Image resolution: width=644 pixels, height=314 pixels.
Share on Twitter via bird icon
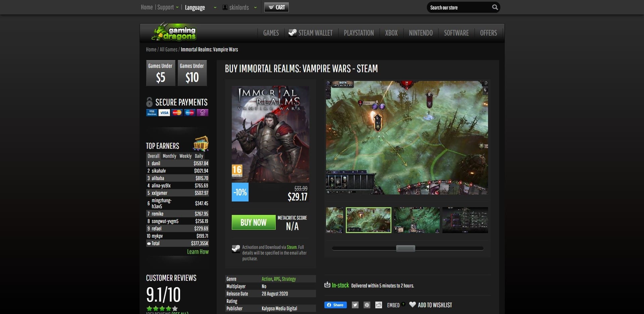click(355, 305)
